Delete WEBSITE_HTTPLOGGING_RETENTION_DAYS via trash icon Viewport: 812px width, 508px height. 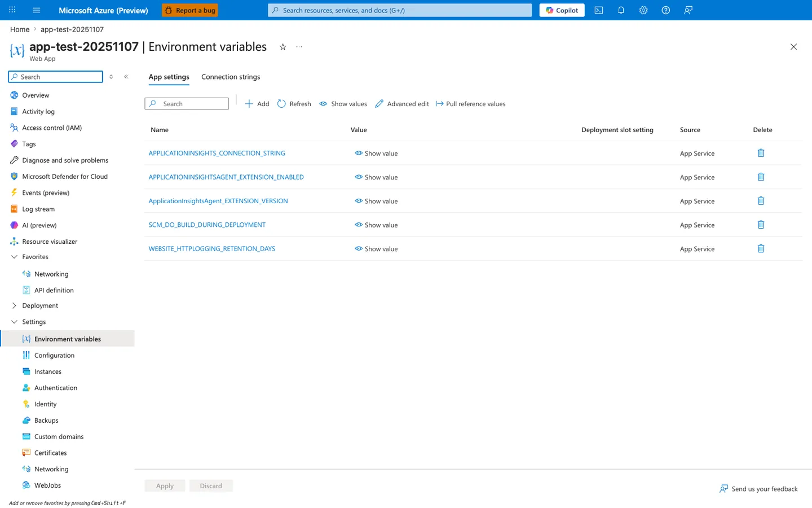coord(761,248)
